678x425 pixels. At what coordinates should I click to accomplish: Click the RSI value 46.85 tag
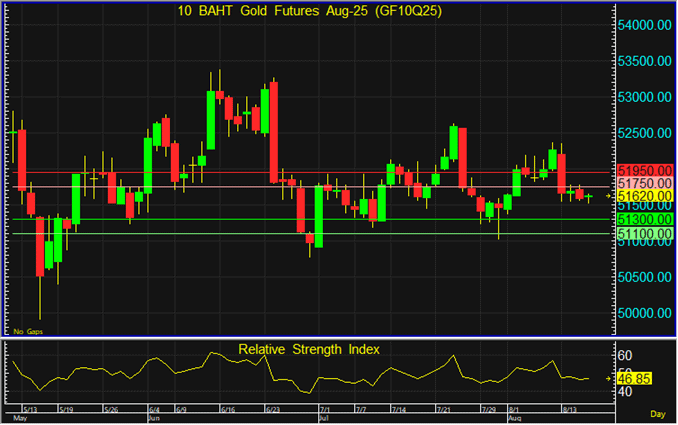pos(635,379)
